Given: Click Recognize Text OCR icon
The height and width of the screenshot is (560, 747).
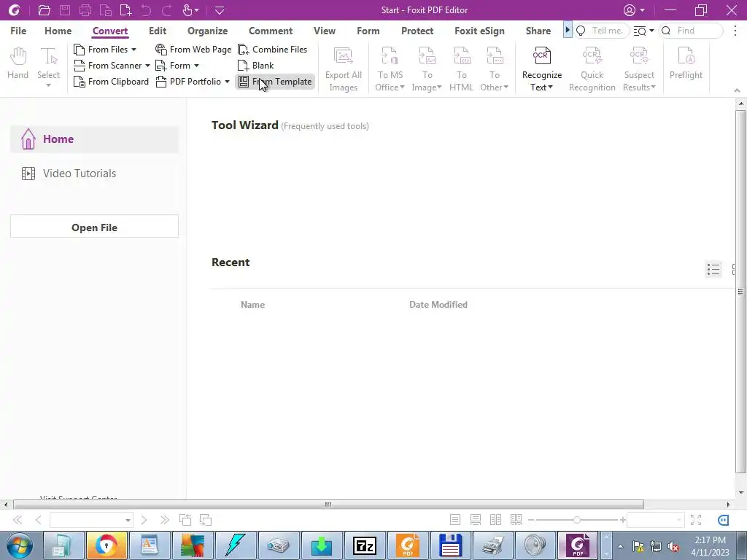Looking at the screenshot, I should pyautogui.click(x=542, y=56).
